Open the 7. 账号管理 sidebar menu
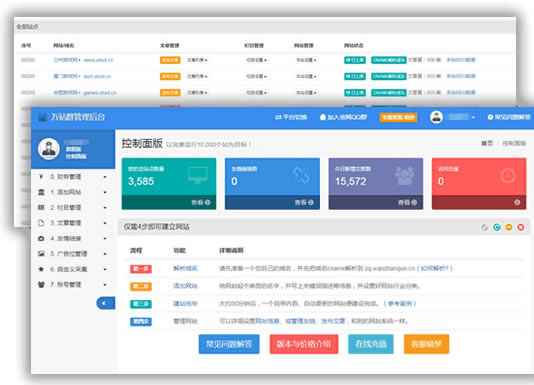This screenshot has height=385, width=534. click(73, 284)
